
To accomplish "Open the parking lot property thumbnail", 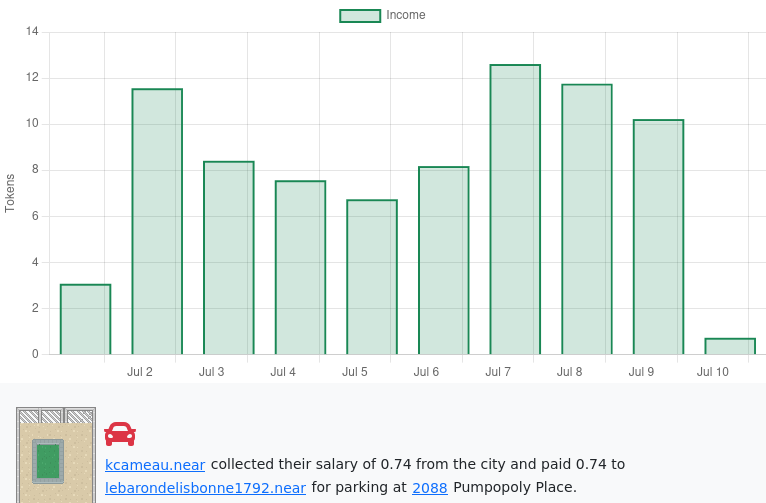I will click(56, 455).
